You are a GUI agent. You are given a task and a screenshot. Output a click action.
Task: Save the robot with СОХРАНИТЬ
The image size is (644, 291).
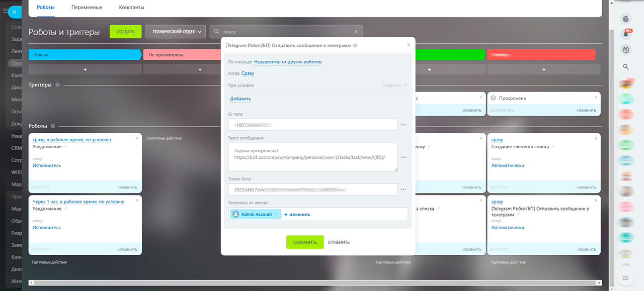tap(305, 242)
